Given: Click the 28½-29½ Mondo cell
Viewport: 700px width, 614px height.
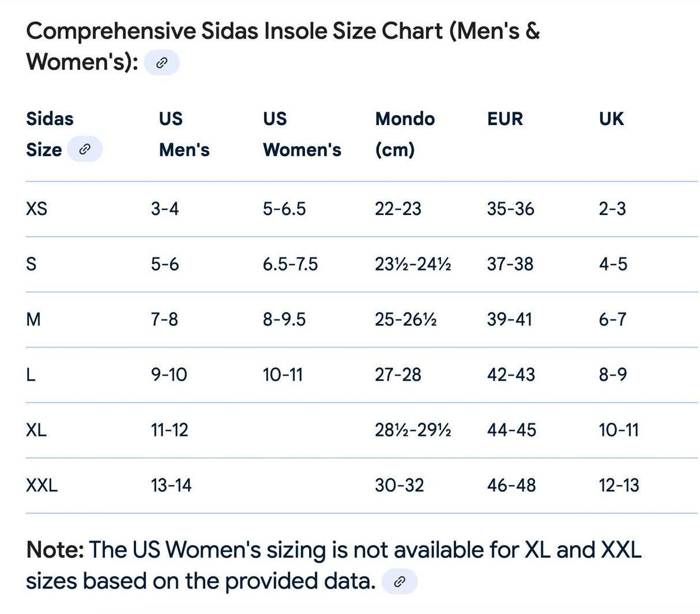Looking at the screenshot, I should 413,430.
